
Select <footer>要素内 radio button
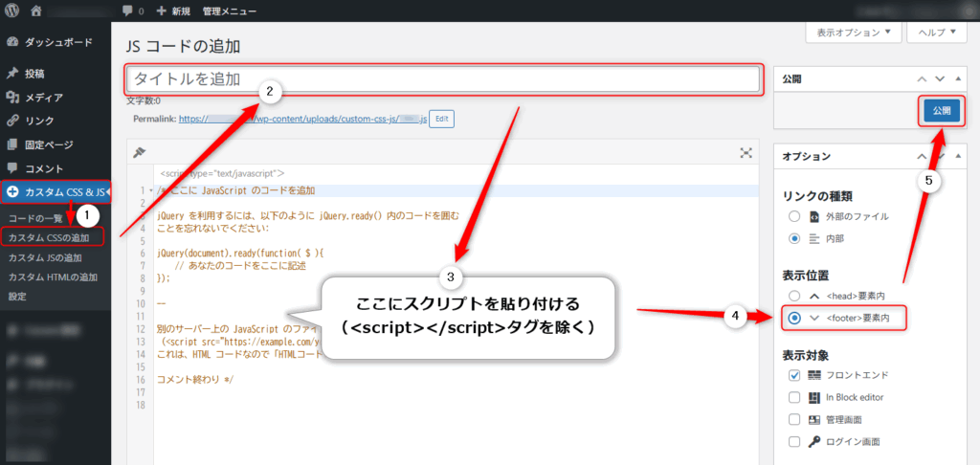[x=793, y=318]
